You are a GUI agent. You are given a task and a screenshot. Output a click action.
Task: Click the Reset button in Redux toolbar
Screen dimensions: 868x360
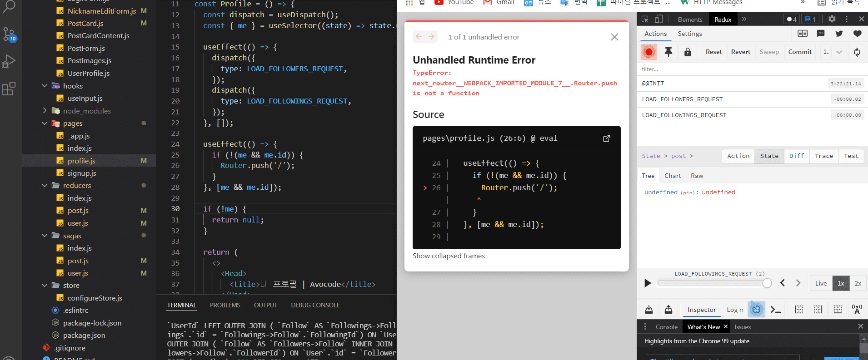tap(713, 52)
